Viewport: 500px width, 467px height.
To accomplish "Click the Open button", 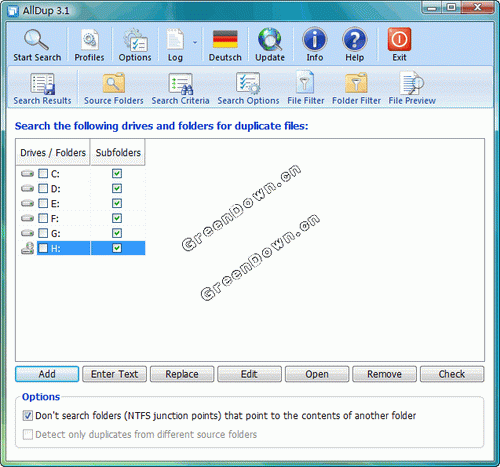I will click(x=317, y=374).
